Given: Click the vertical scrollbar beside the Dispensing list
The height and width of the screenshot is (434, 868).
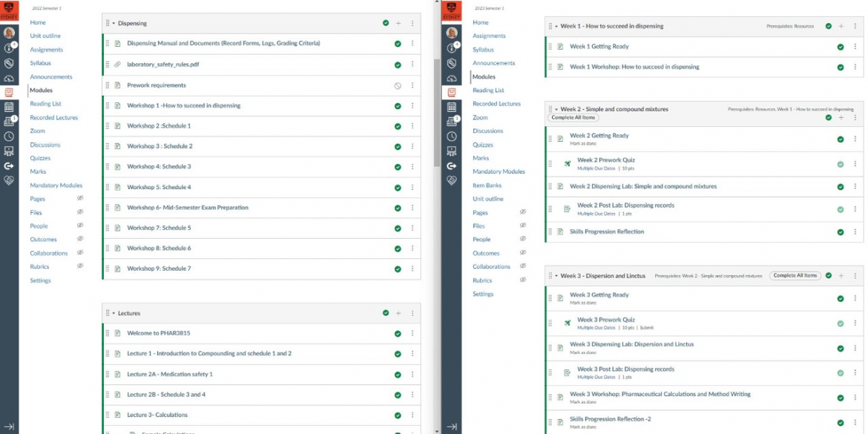Looking at the screenshot, I should point(436,111).
